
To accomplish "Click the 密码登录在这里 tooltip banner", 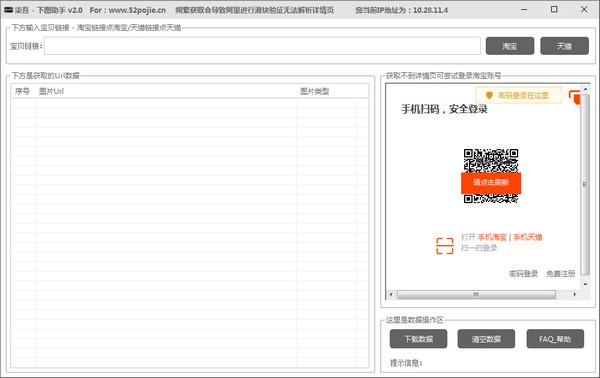I will coord(519,95).
